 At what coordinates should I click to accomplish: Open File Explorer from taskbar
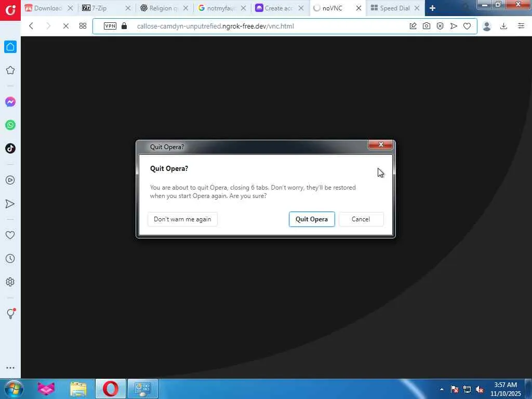(78, 389)
